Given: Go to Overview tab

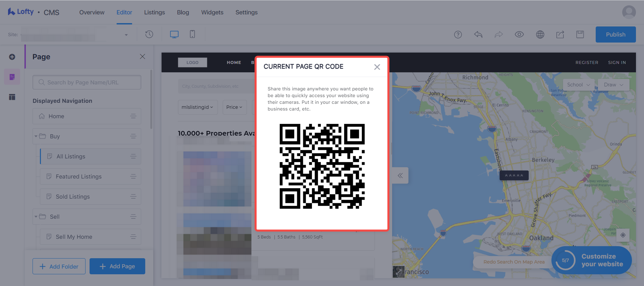Looking at the screenshot, I should click(x=92, y=12).
